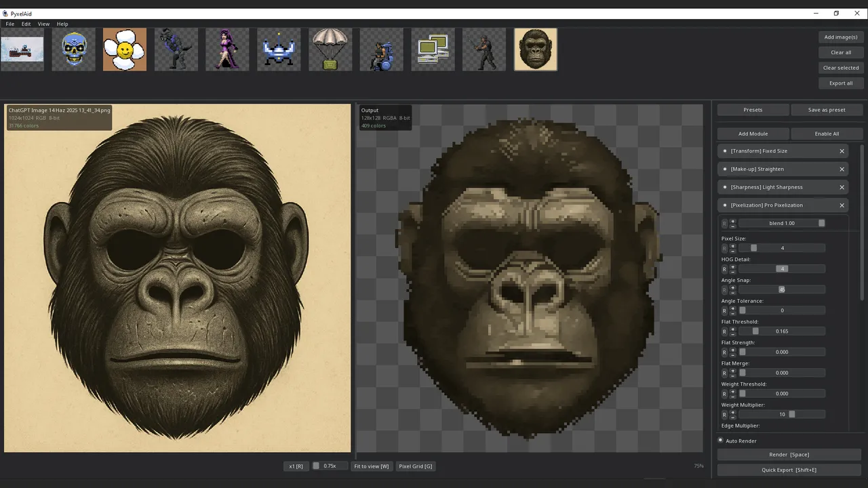This screenshot has height=488, width=868.
Task: Reset HOG Detail using its R button
Action: coord(724,269)
